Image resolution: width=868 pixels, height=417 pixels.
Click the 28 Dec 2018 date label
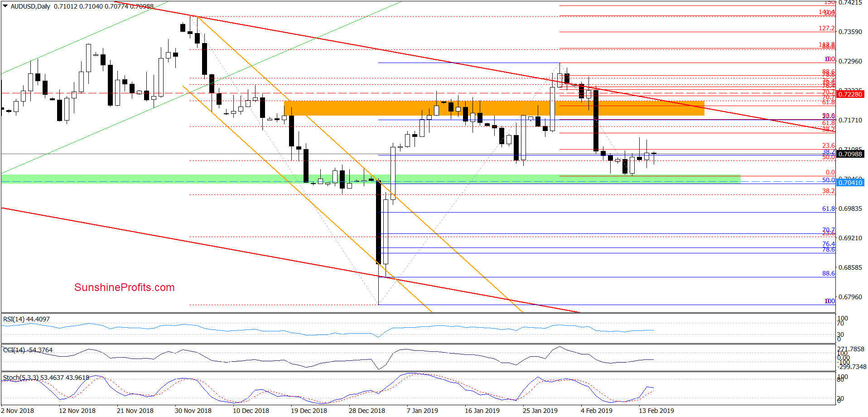[x=367, y=411]
